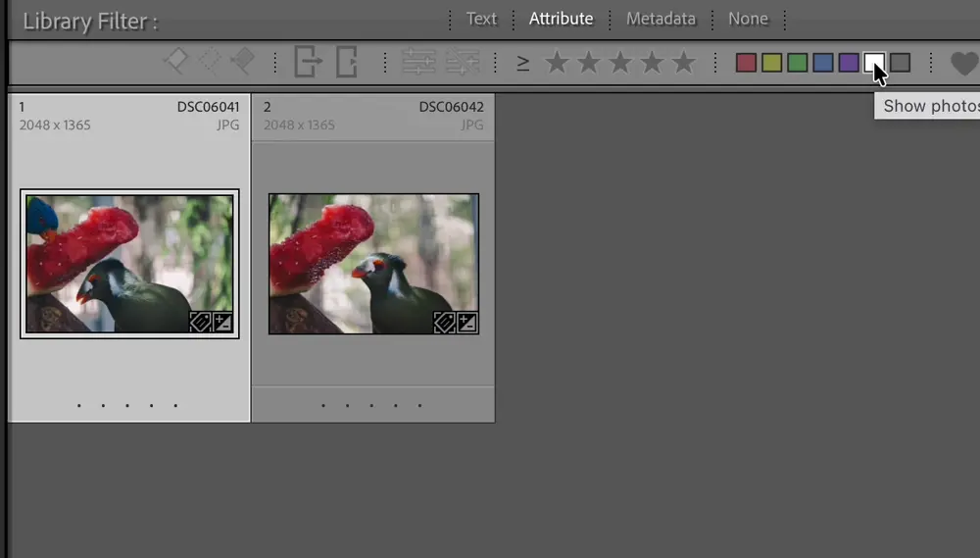Filter by yellow color label
Screen dimensions: 980x558
(x=772, y=63)
